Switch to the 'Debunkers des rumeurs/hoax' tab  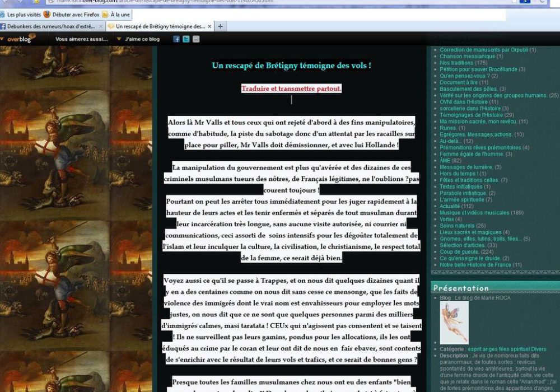coord(51,26)
